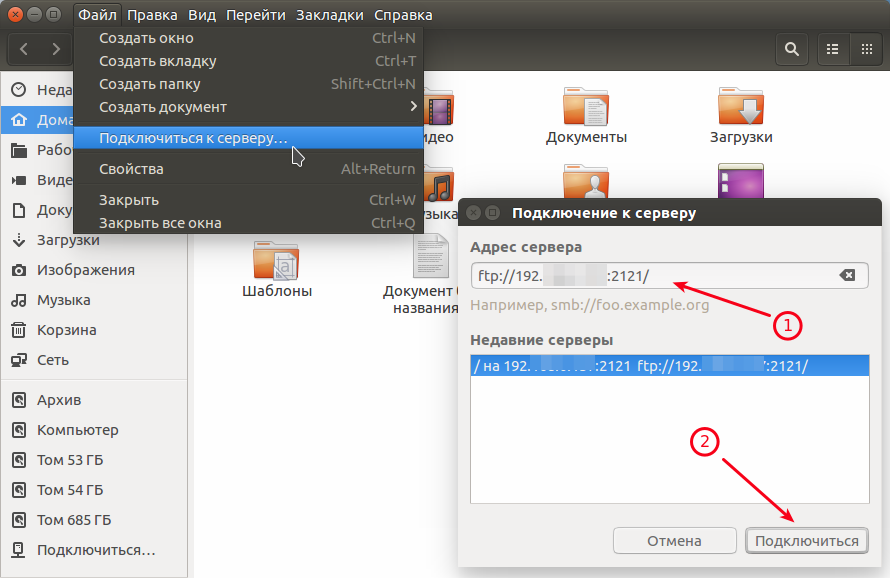Go forward with the right arrow button
Screen dimensions: 890x578
point(56,49)
